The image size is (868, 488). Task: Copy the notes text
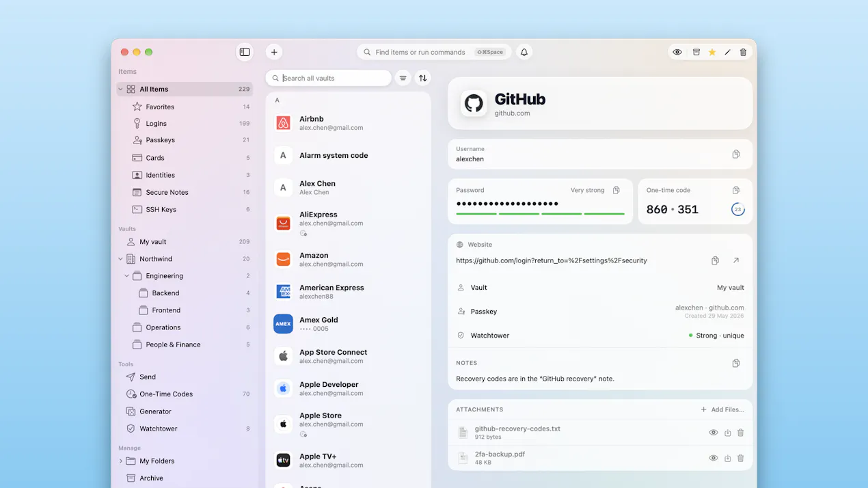click(736, 363)
